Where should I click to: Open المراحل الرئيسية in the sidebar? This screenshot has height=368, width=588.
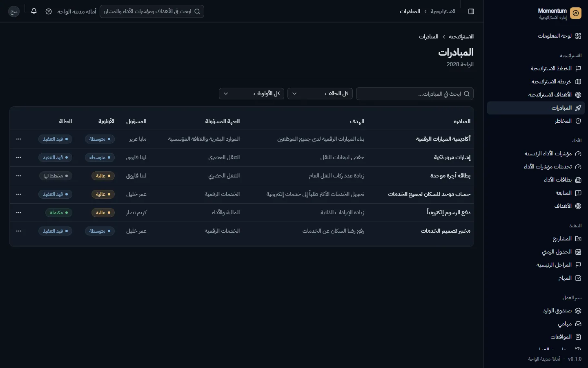click(536, 265)
